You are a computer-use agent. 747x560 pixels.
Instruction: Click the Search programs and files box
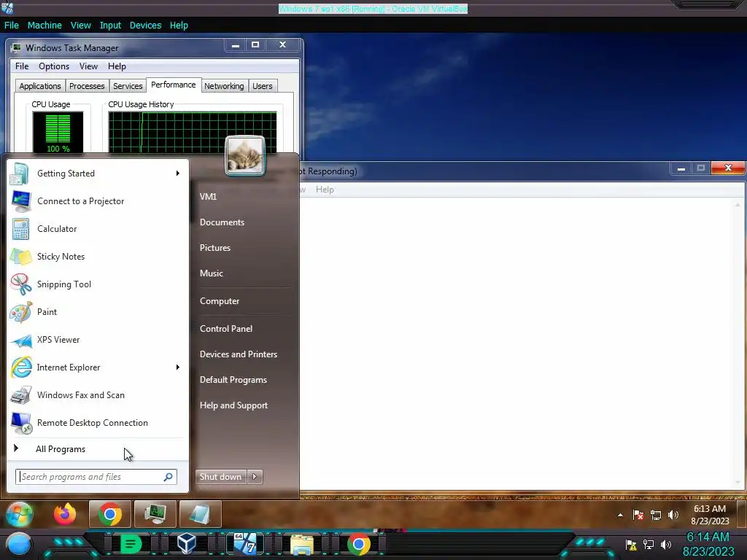point(96,477)
